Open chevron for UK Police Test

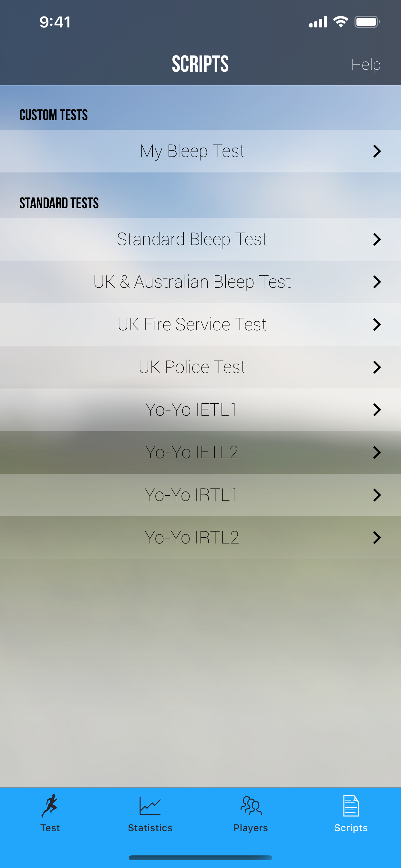click(x=377, y=367)
